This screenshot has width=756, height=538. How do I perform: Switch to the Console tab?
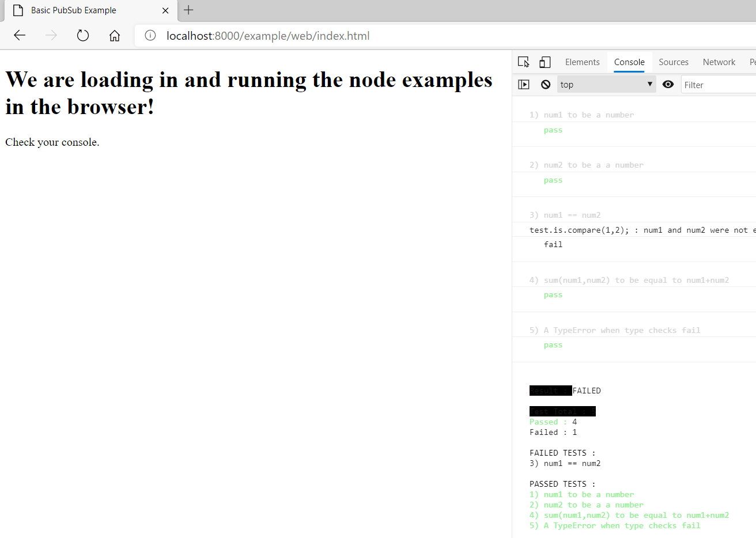point(629,62)
